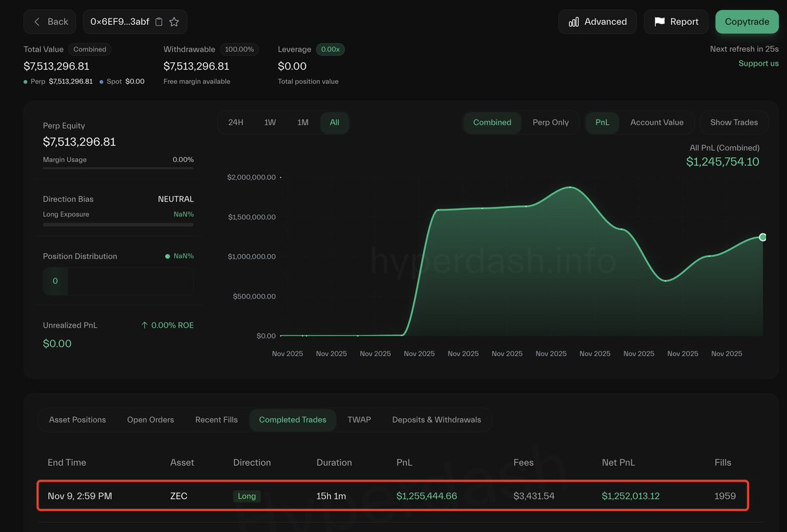Select the All time range
Viewport: 787px width, 532px height.
334,123
